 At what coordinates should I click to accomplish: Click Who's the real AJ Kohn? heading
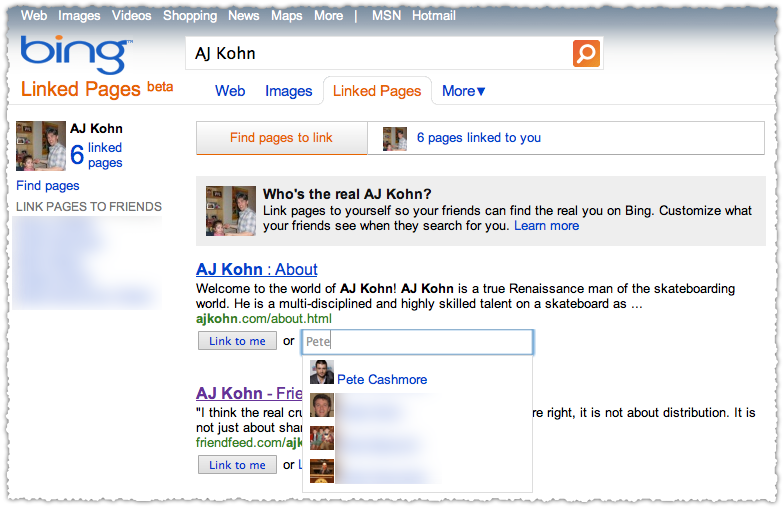point(347,194)
